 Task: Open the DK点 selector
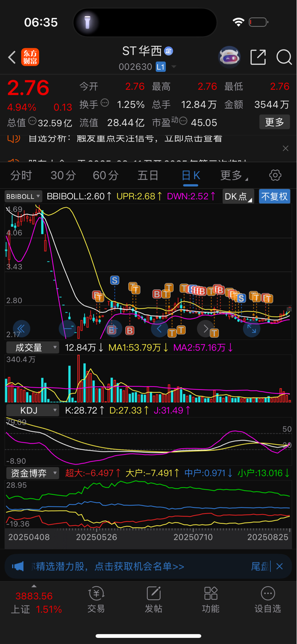pos(238,196)
